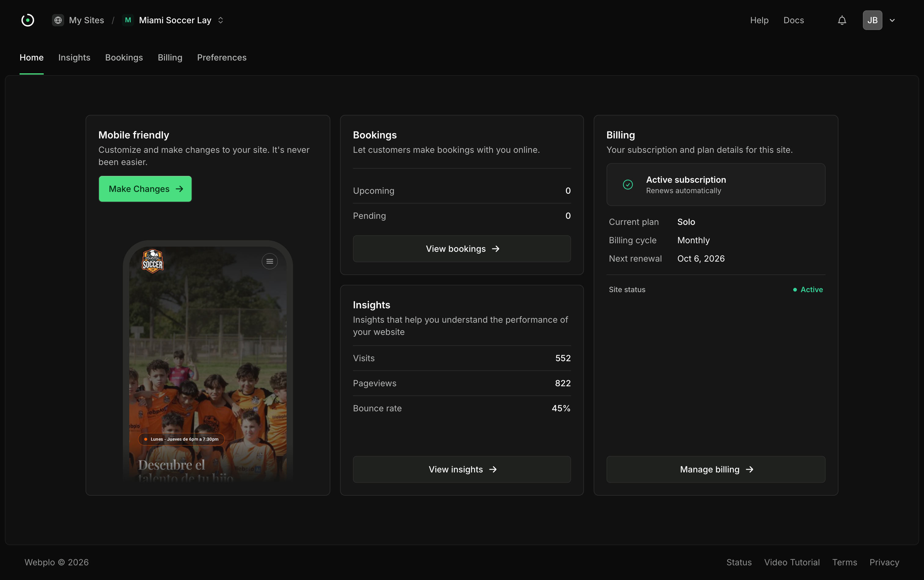The width and height of the screenshot is (924, 580).
Task: Click the hamburger menu in phone preview
Action: coord(269,261)
